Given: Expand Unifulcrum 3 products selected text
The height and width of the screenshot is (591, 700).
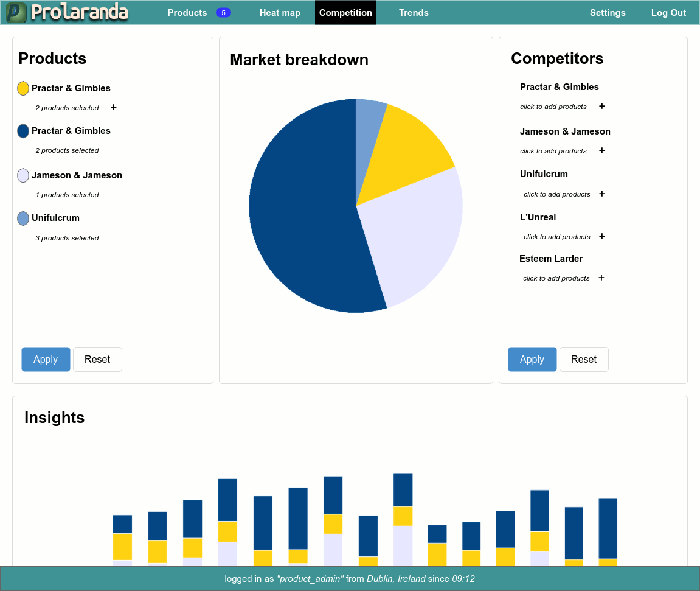Looking at the screenshot, I should coord(67,238).
